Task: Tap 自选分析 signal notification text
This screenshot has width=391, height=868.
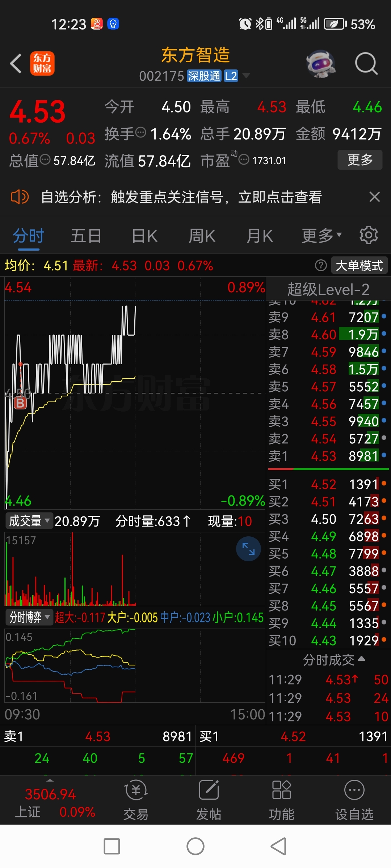Action: pos(181,197)
